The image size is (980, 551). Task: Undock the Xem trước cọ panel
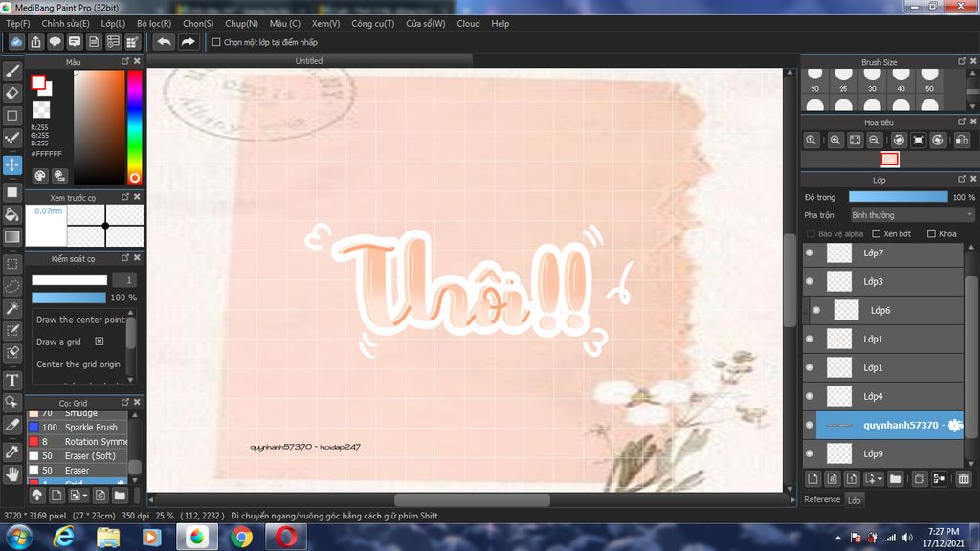[x=125, y=196]
